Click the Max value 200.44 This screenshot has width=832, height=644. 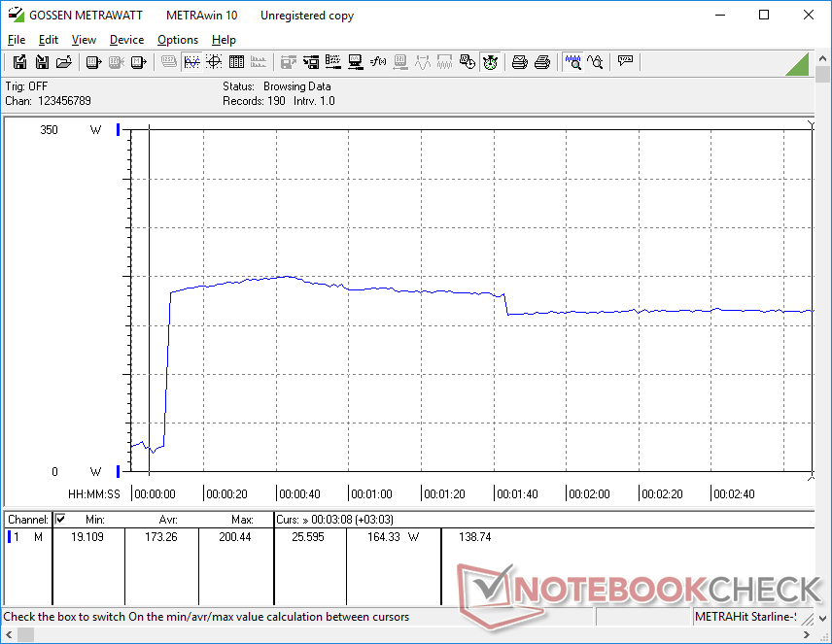pyautogui.click(x=235, y=537)
